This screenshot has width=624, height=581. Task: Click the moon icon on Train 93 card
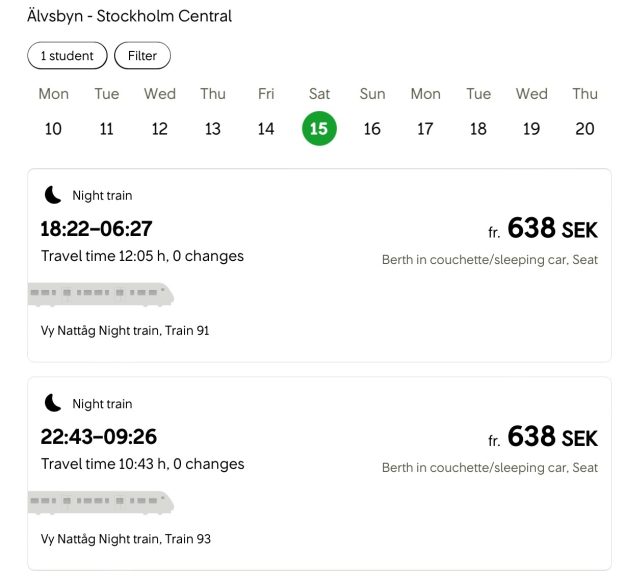(x=53, y=403)
